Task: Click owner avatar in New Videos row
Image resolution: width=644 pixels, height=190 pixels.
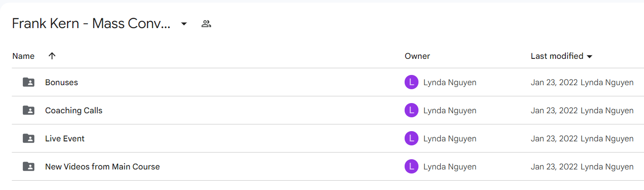Action: (411, 166)
